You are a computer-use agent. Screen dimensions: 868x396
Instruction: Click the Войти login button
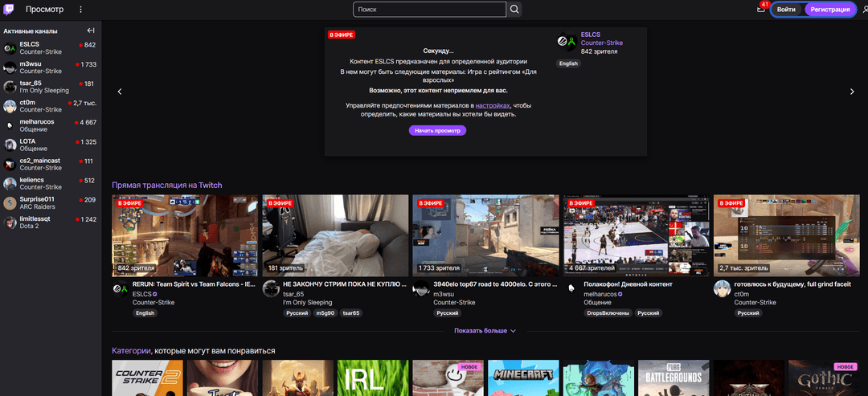click(x=786, y=10)
